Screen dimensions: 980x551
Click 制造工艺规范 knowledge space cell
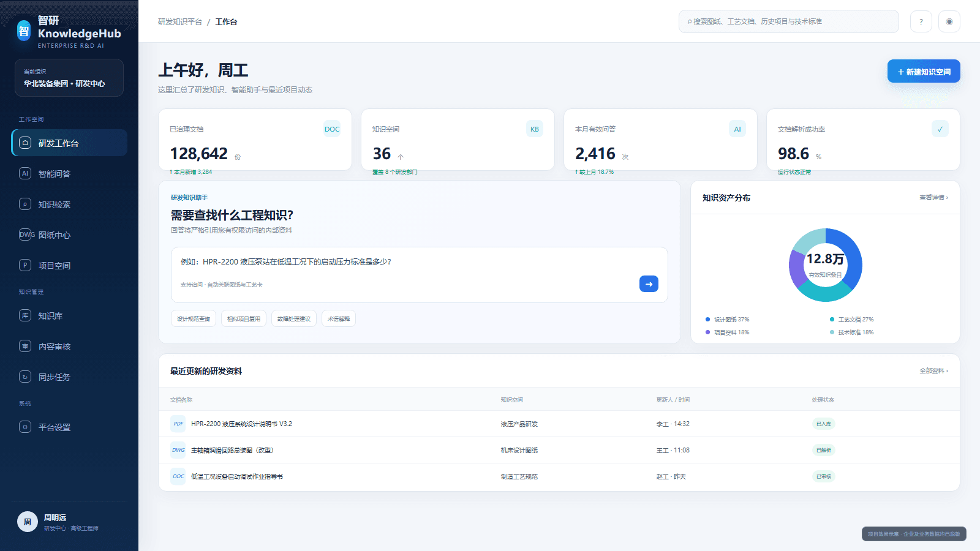(x=519, y=476)
